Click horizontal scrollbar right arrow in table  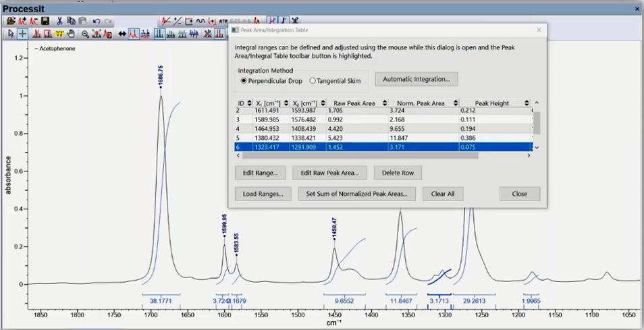coord(529,156)
